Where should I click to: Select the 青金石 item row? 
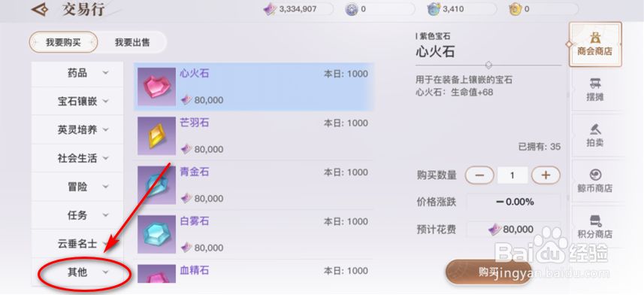254,185
